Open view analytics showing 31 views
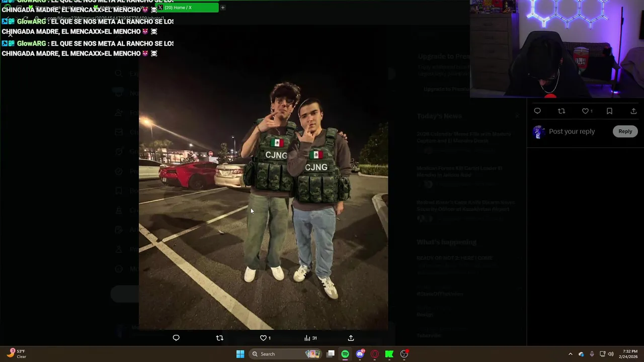Viewport: 644px width, 362px height. pyautogui.click(x=310, y=338)
